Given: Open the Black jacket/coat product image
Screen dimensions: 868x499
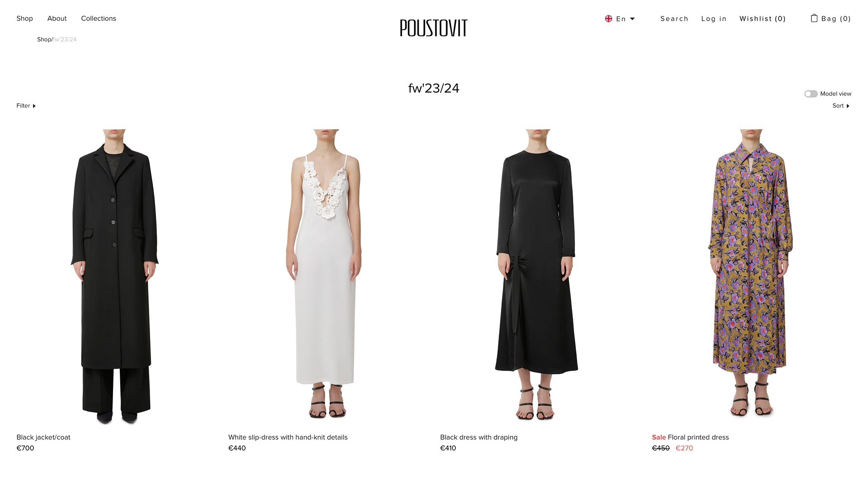Looking at the screenshot, I should pyautogui.click(x=115, y=276).
